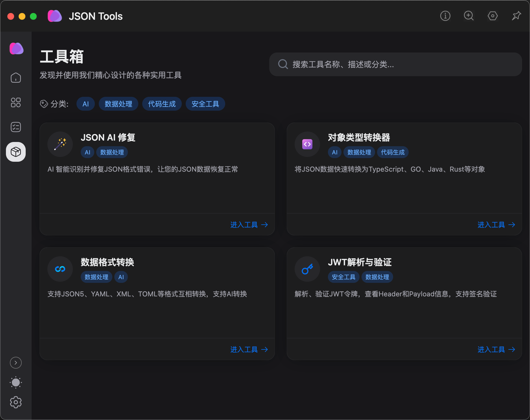The width and height of the screenshot is (530, 420).
Task: Click the 工具箱 page heading
Action: (62, 57)
